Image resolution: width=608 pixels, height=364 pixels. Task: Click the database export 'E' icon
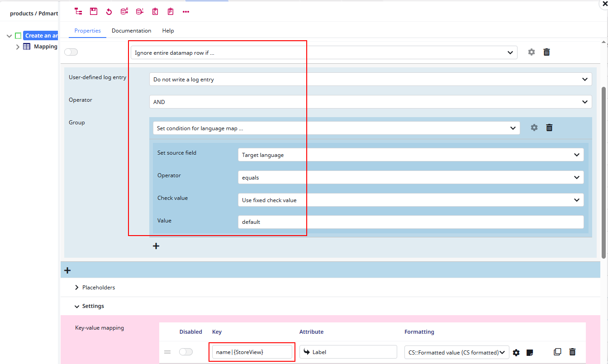pos(124,11)
